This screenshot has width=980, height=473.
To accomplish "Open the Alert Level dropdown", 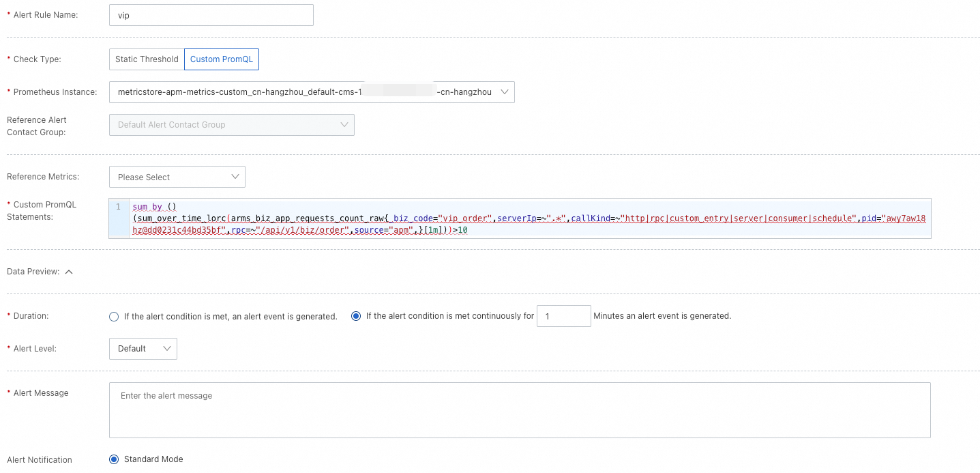I will click(x=143, y=349).
